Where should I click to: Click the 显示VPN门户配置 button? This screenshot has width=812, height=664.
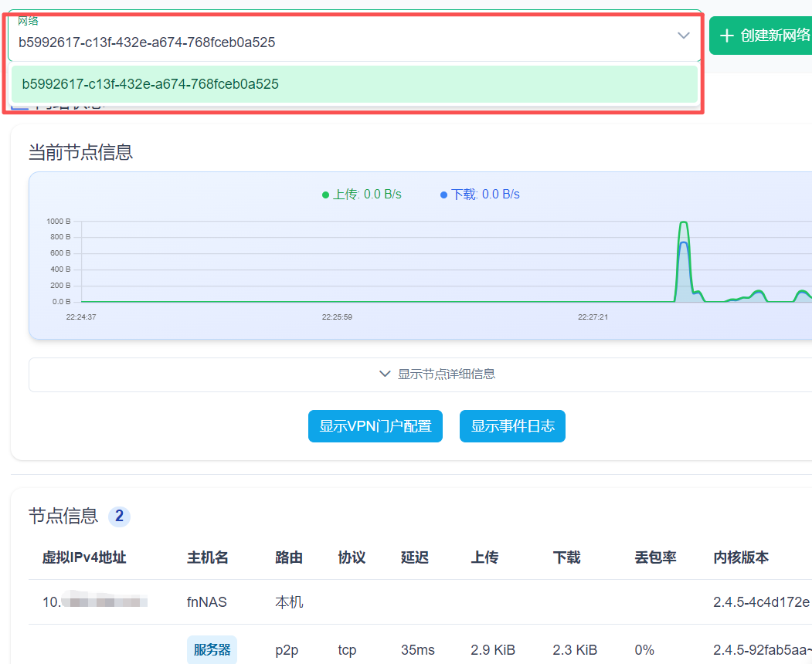pos(375,425)
